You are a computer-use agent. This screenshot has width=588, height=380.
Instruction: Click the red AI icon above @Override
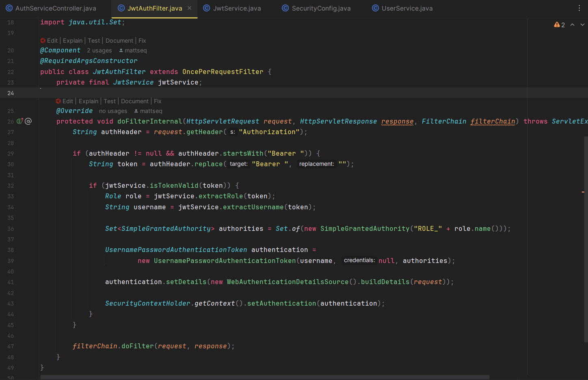click(x=58, y=101)
